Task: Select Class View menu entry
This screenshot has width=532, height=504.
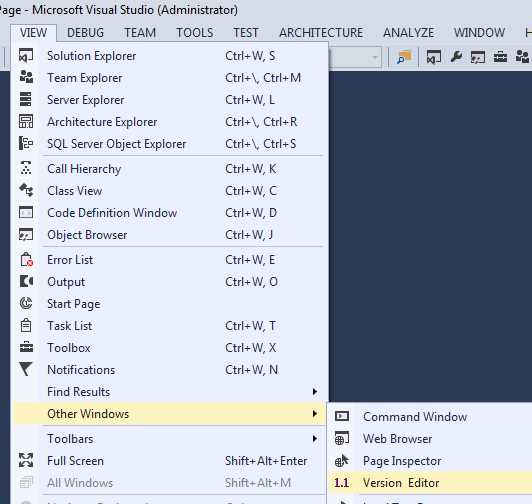Action: click(170, 190)
